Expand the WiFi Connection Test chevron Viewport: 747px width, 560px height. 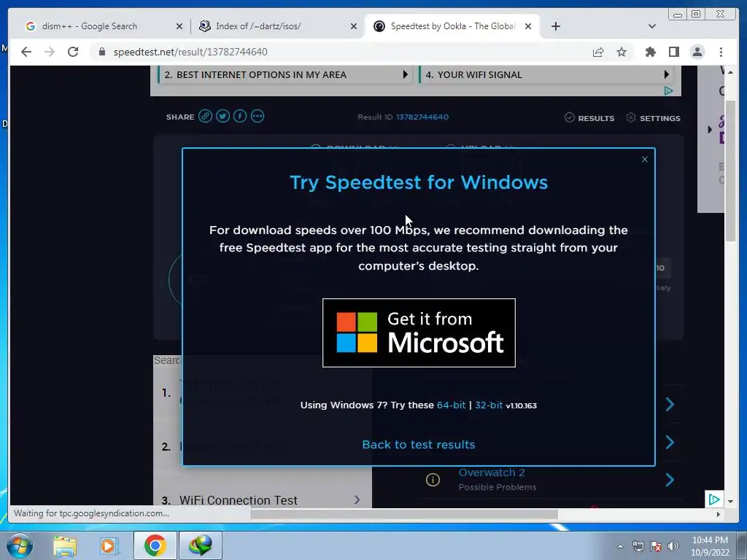click(357, 499)
